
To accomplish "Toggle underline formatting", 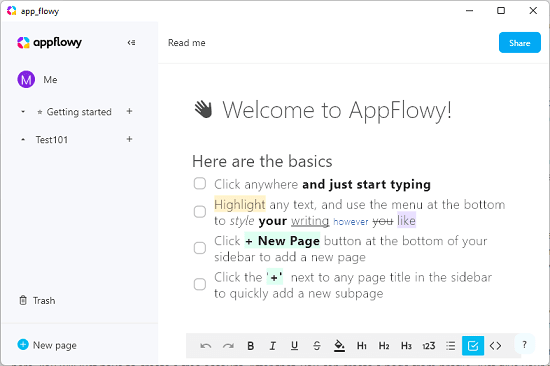I will coord(295,346).
